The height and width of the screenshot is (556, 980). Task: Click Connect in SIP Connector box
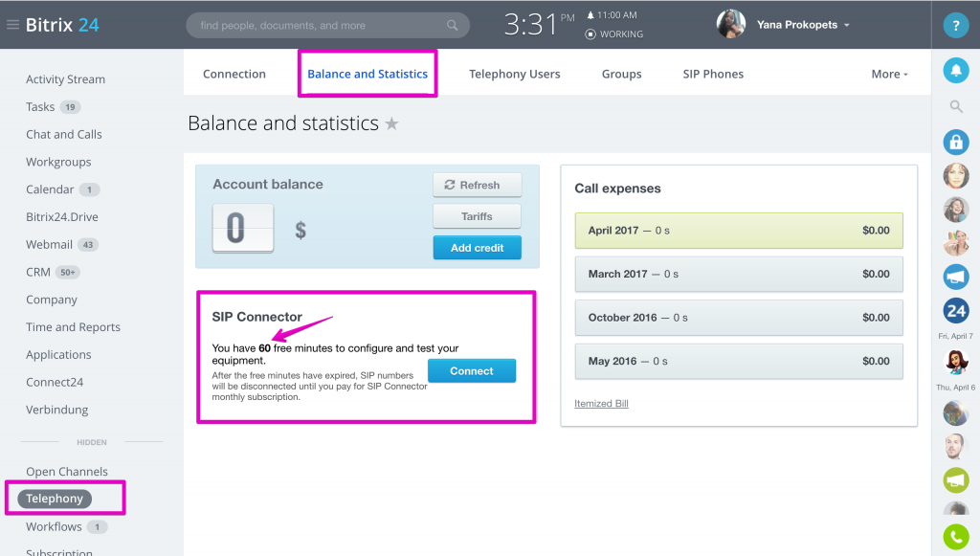(x=472, y=371)
